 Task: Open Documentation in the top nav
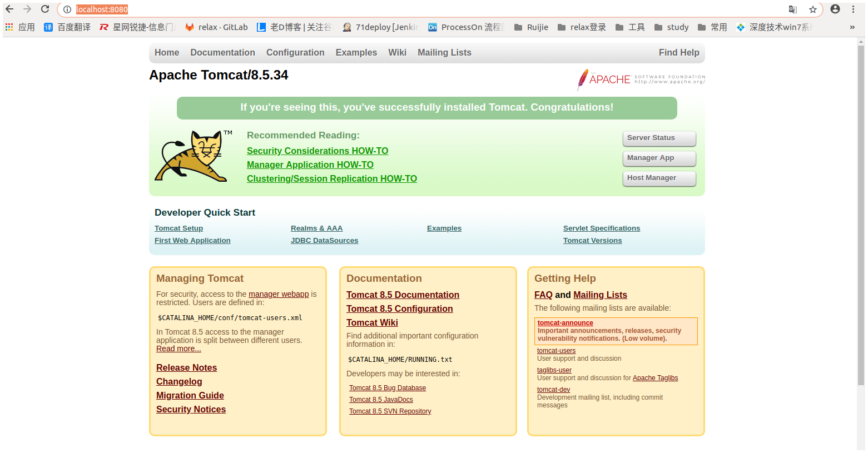(222, 53)
